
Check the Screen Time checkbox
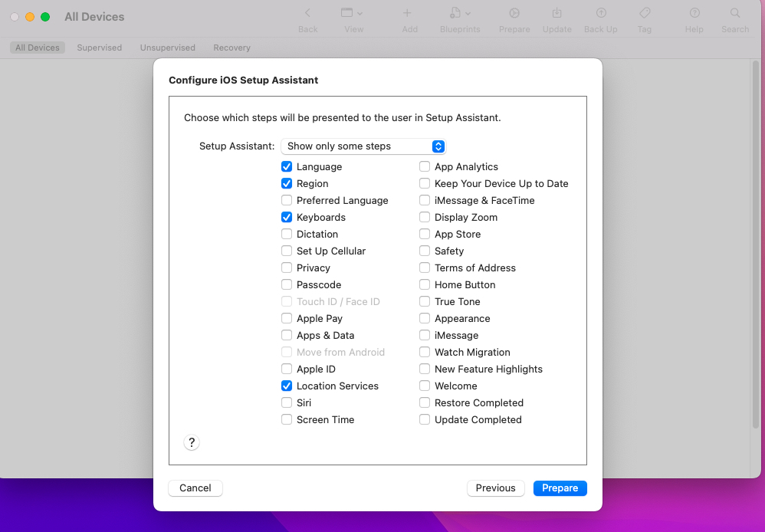tap(287, 420)
